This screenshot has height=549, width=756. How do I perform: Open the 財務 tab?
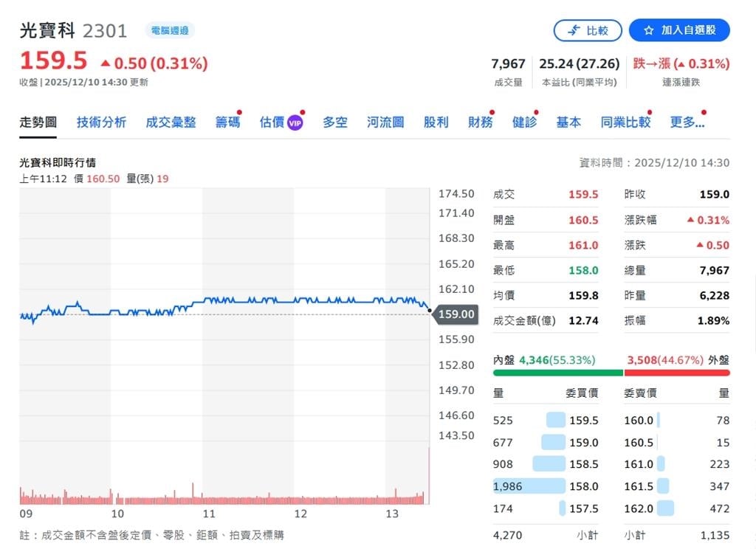point(480,122)
